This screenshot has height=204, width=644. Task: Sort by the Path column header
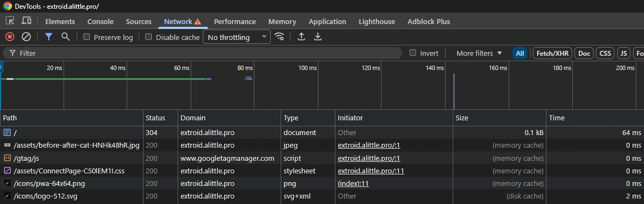tap(71, 118)
